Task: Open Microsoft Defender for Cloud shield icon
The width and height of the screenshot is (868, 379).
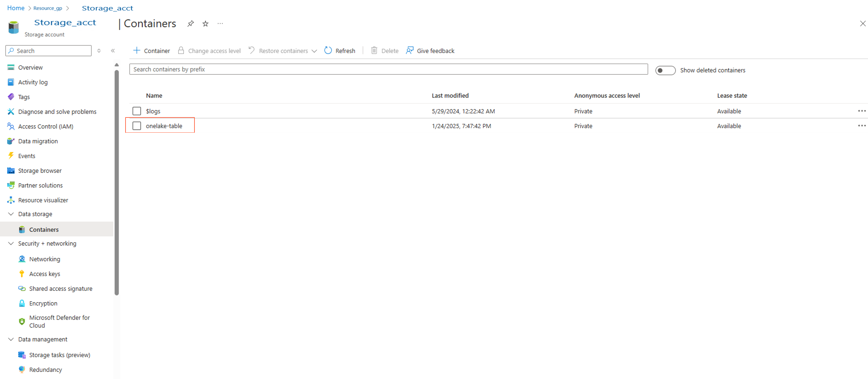Action: point(22,322)
